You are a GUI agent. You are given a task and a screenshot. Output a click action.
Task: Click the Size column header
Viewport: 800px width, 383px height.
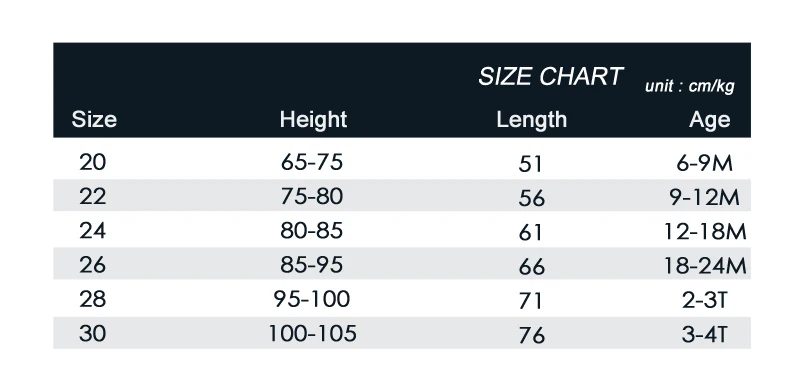click(94, 120)
